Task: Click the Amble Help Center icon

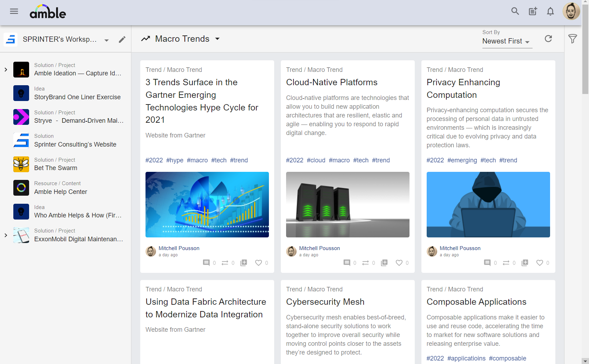Action: pos(21,188)
